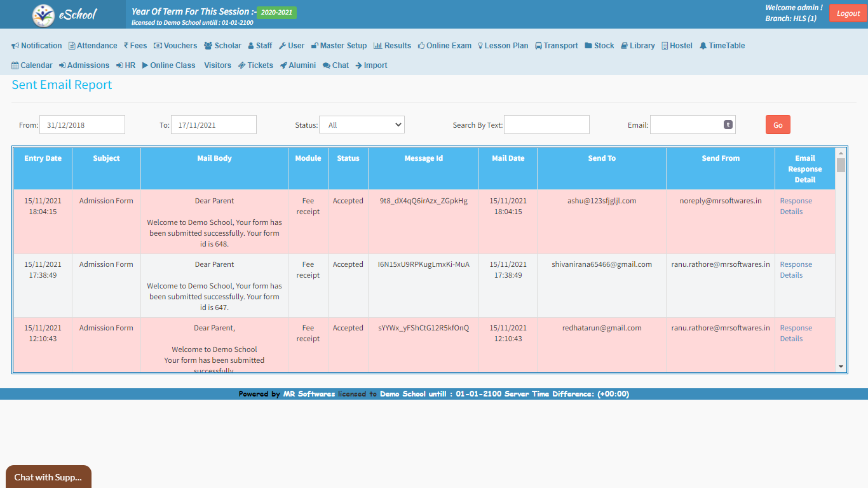Click the Calendar icon in menu
This screenshot has height=488, width=868.
[x=15, y=65]
